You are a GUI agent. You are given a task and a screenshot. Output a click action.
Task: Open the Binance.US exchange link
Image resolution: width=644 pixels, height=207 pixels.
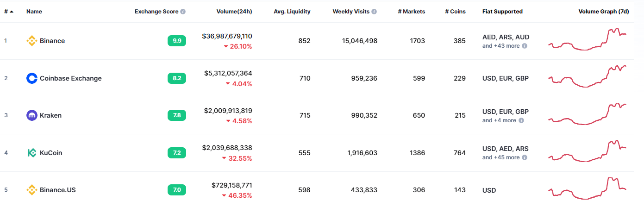(57, 190)
